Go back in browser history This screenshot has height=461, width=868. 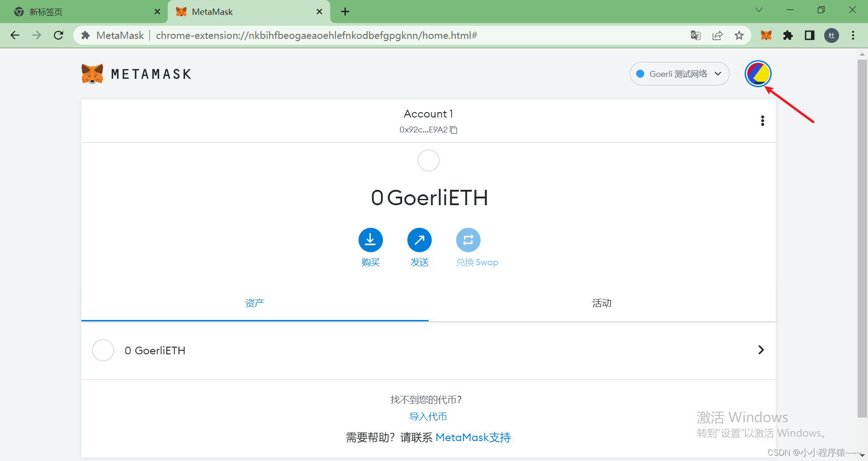coord(15,35)
